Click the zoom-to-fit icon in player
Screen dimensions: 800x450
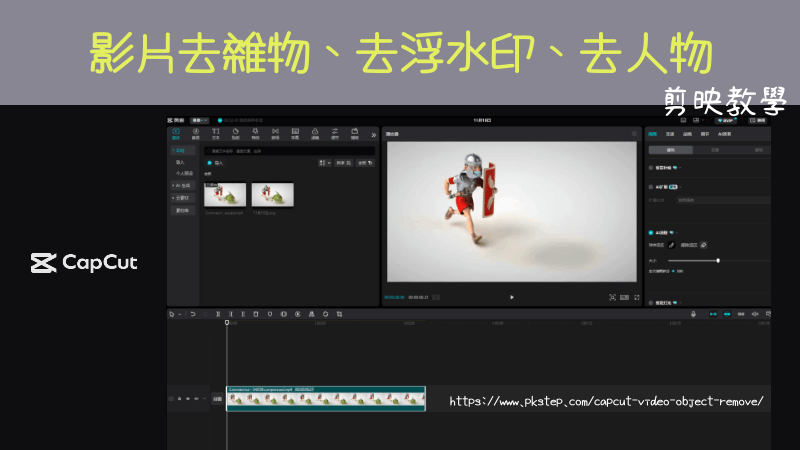pos(612,297)
